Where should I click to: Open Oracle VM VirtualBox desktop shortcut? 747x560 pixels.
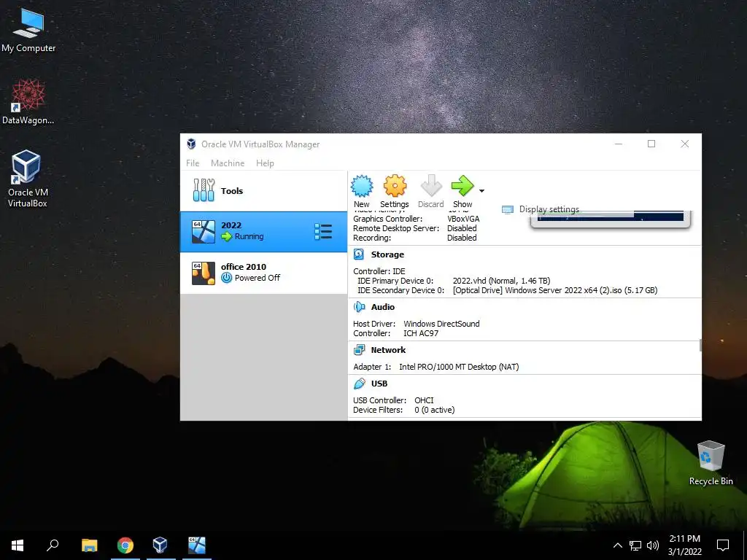(27, 179)
